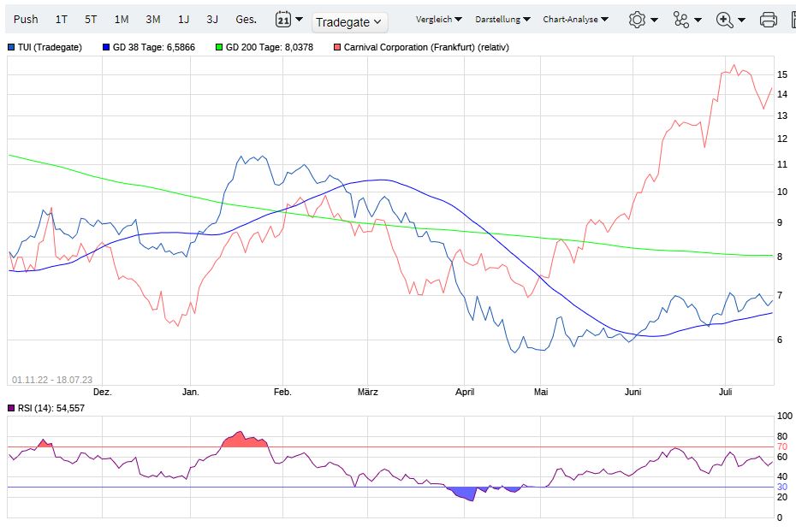
Task: Open the calendar date range icon
Action: coord(282,20)
